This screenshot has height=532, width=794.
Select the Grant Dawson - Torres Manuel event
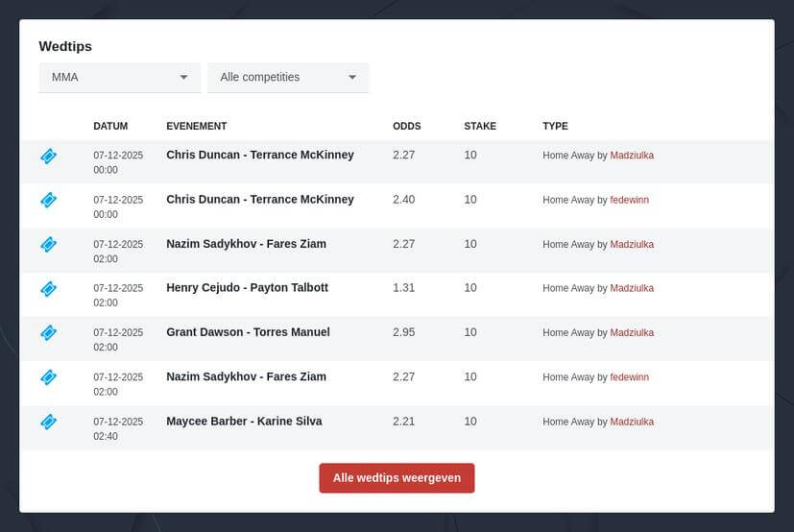click(248, 331)
